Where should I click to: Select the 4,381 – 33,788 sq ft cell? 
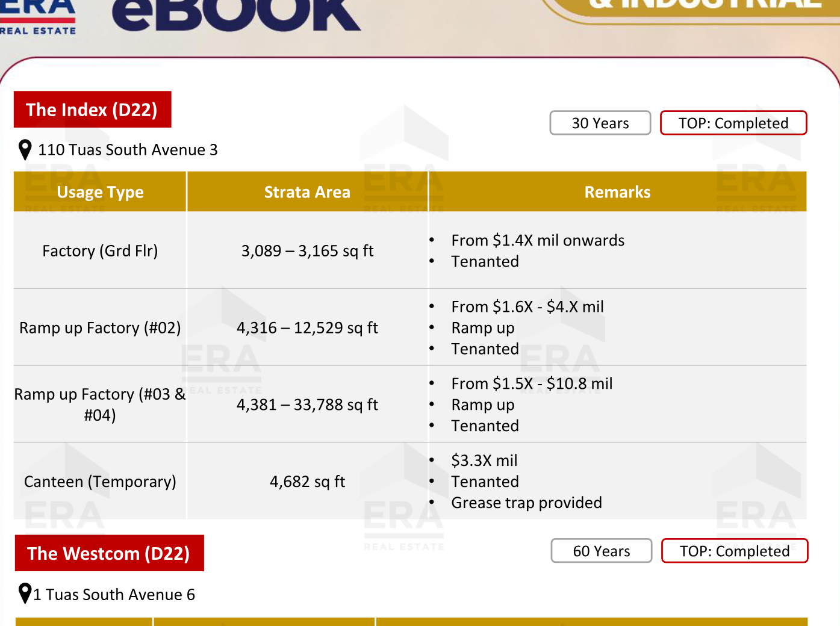307,404
